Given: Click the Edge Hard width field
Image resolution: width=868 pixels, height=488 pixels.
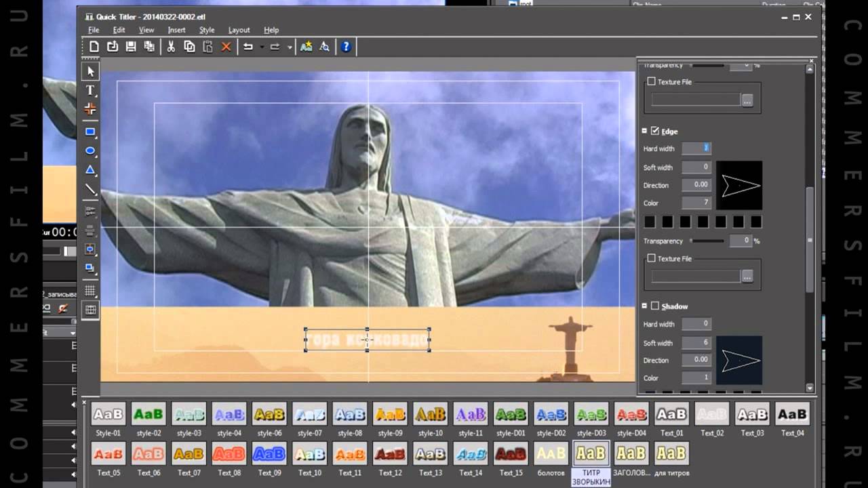Looking at the screenshot, I should [696, 148].
